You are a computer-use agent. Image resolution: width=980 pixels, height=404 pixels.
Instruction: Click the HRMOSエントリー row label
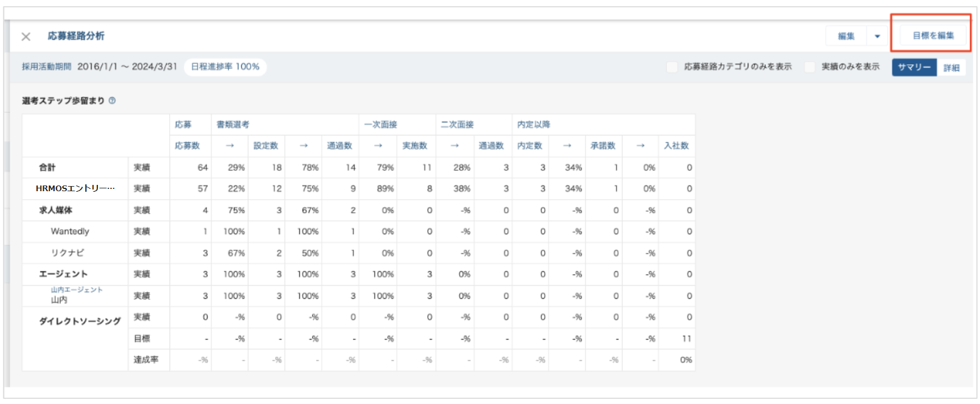pyautogui.click(x=75, y=188)
